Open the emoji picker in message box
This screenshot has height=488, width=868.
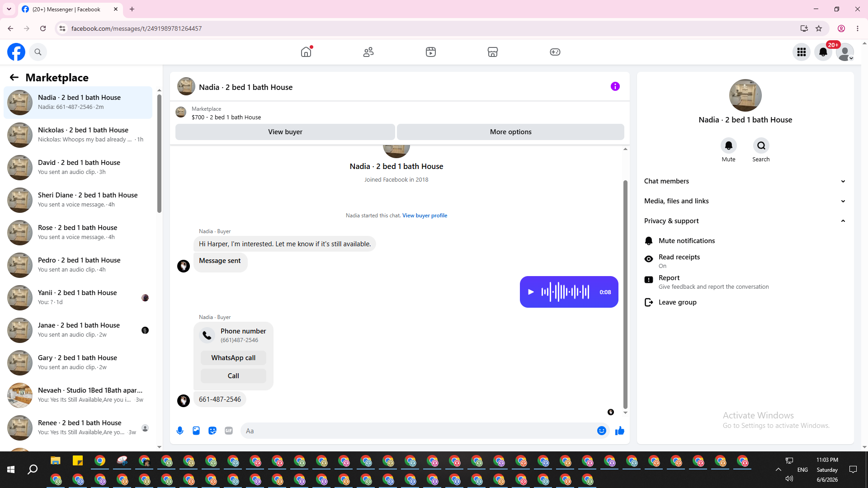tap(602, 431)
